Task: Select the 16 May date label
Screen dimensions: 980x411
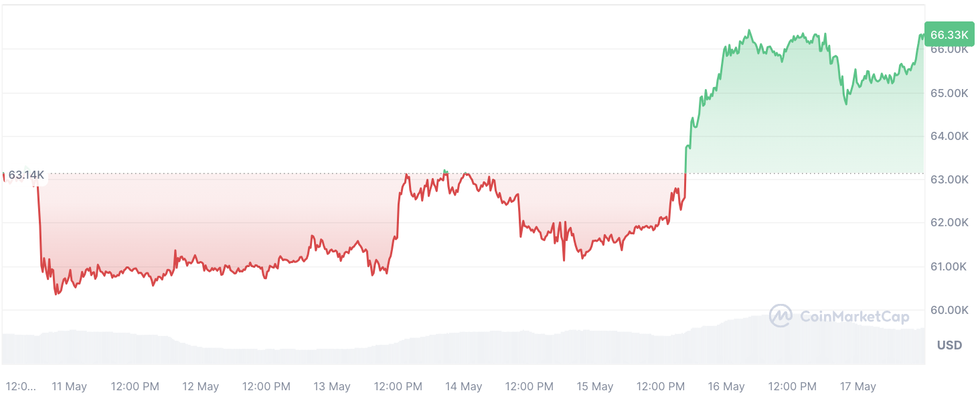Action: pos(726,387)
